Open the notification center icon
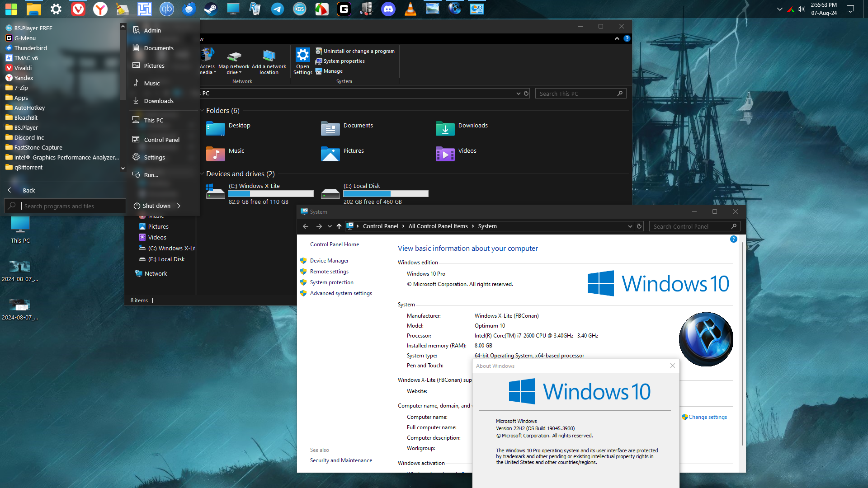This screenshot has height=488, width=868. [850, 9]
